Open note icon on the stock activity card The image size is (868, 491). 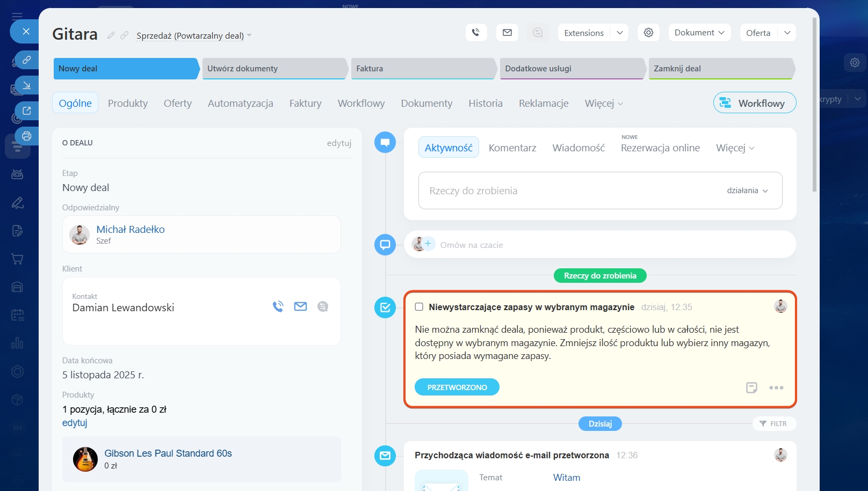click(x=751, y=387)
